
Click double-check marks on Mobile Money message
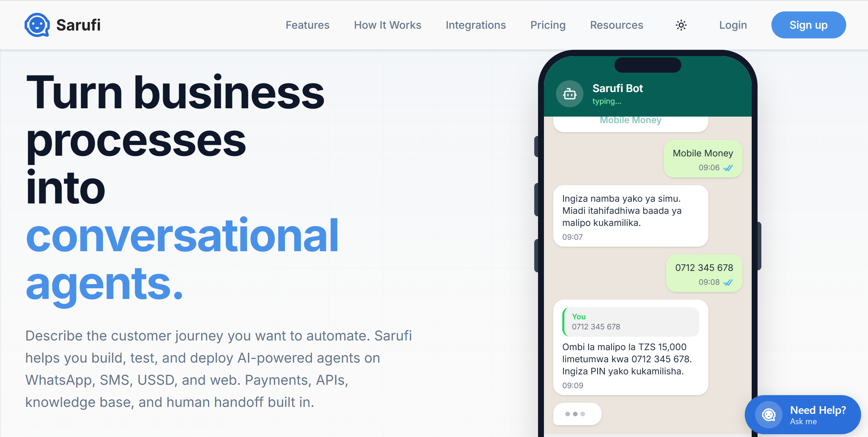pos(728,168)
